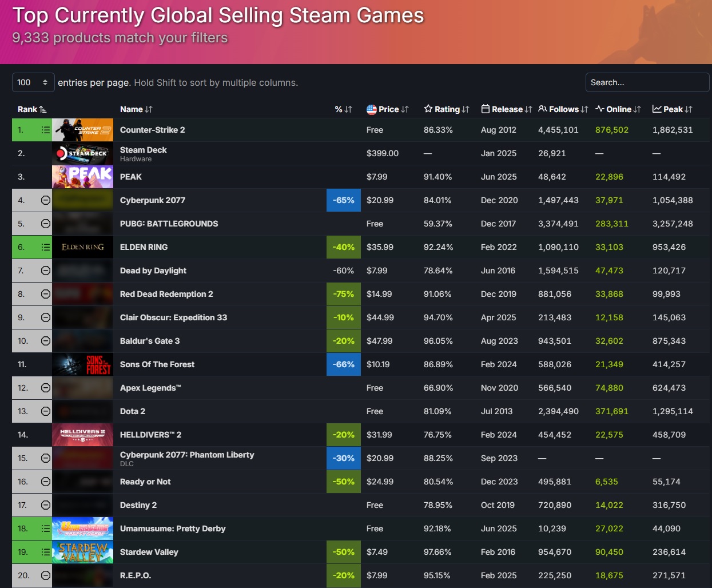The width and height of the screenshot is (712, 588).
Task: Sort table by Follows column text
Action: pos(564,109)
